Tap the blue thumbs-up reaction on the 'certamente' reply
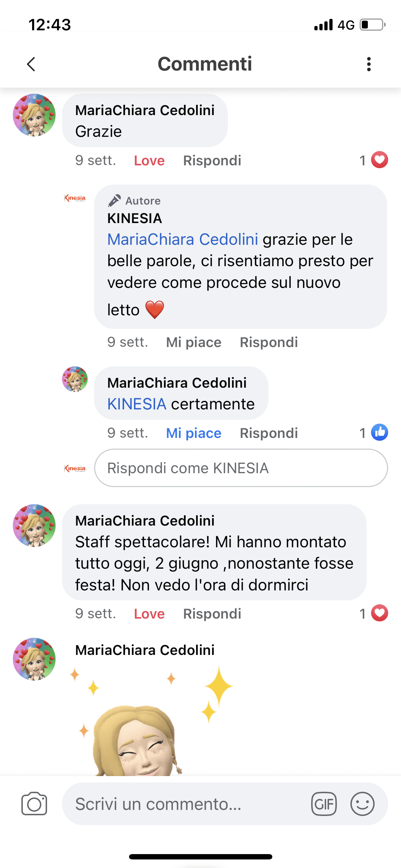The width and height of the screenshot is (401, 868). [379, 433]
